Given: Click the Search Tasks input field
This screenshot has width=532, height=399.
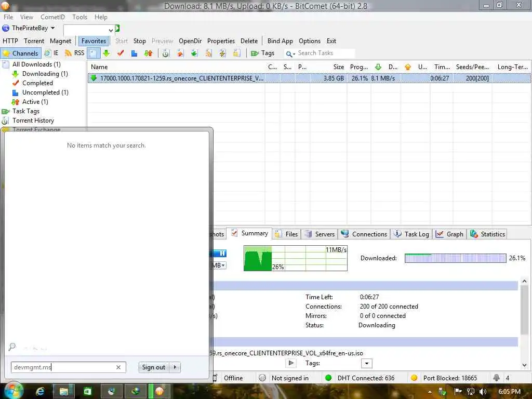Looking at the screenshot, I should tap(325, 54).
